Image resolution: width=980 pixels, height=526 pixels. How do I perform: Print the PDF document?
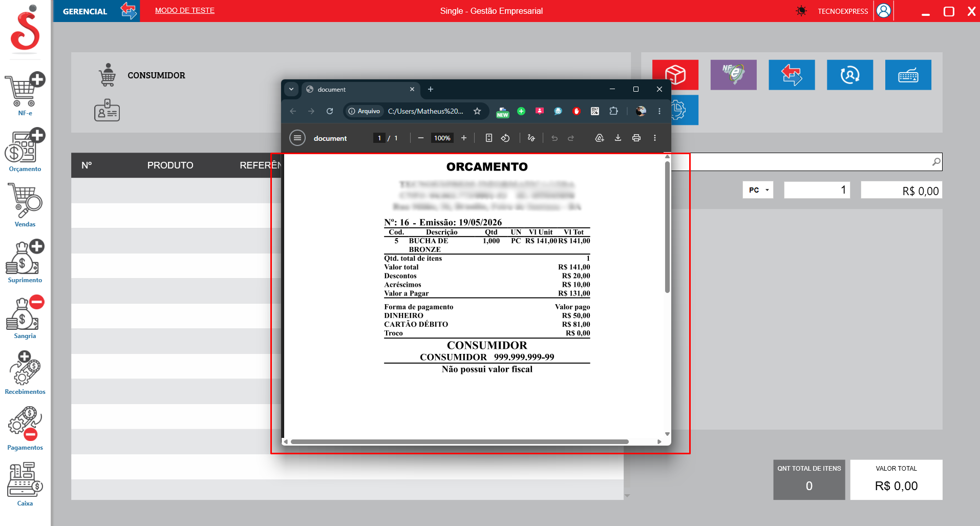[636, 138]
